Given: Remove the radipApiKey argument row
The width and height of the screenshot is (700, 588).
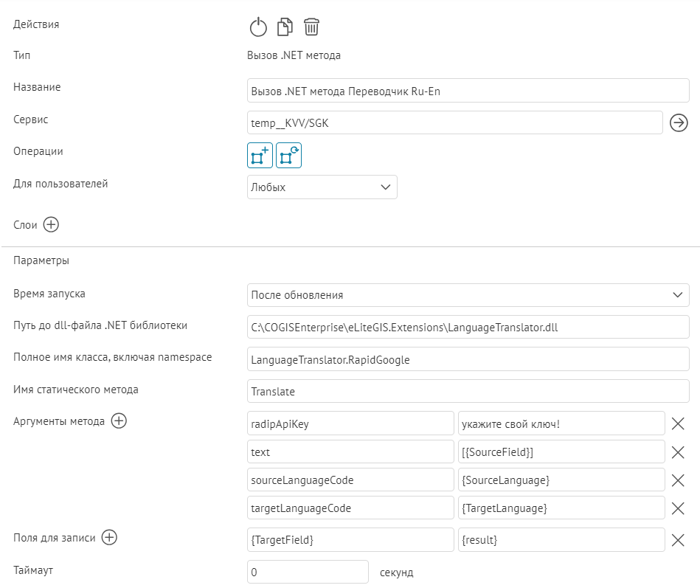Looking at the screenshot, I should [678, 423].
